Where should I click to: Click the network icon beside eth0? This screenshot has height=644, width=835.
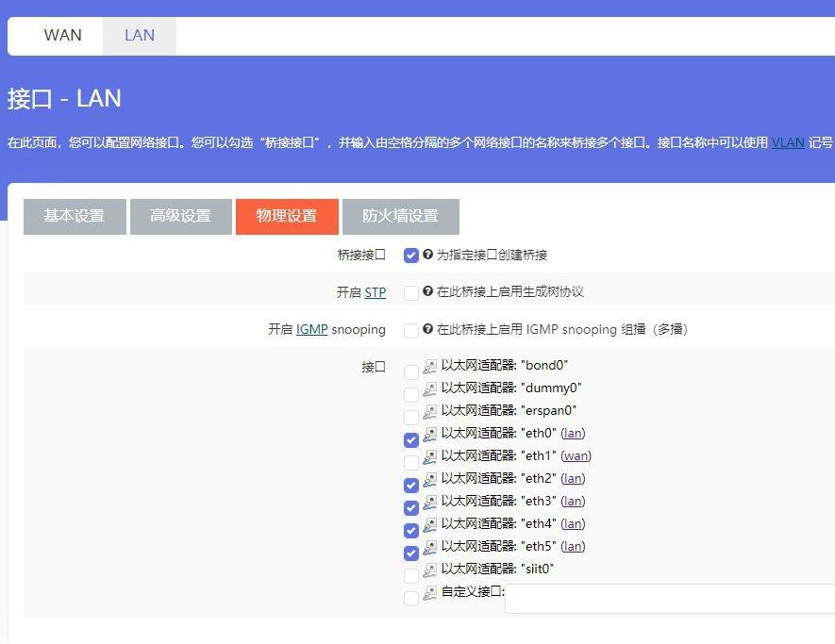pos(430,434)
